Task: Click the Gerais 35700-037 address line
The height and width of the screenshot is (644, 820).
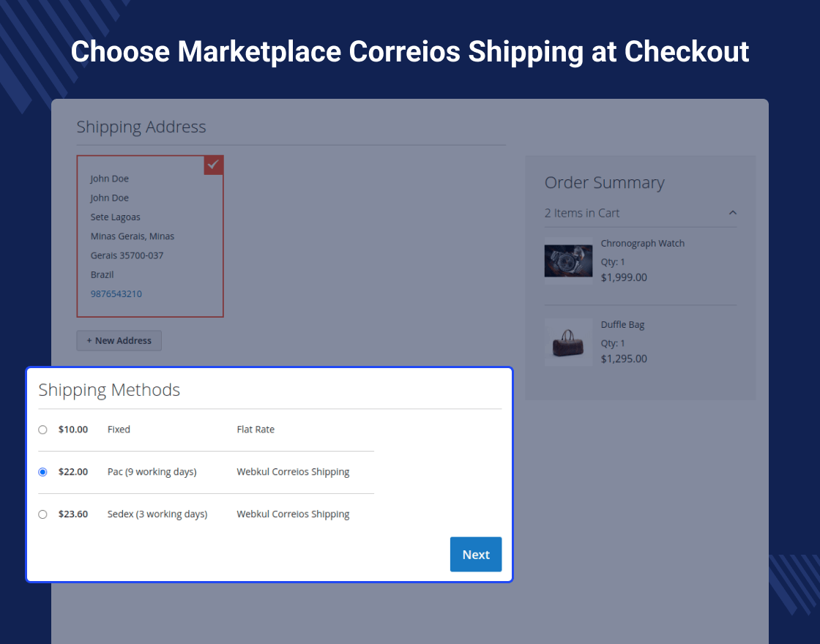Action: coord(127,255)
